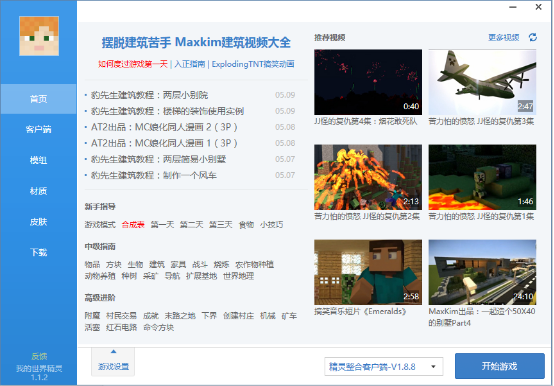The width and height of the screenshot is (554, 386).
Task: Play the MaxKim villa video thumbnail
Action: tap(482, 272)
